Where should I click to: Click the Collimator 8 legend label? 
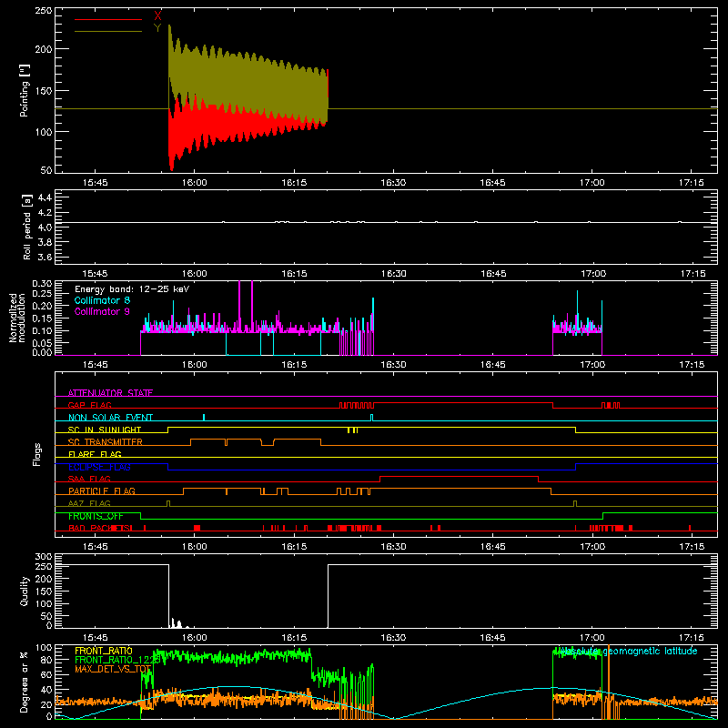[x=102, y=300]
